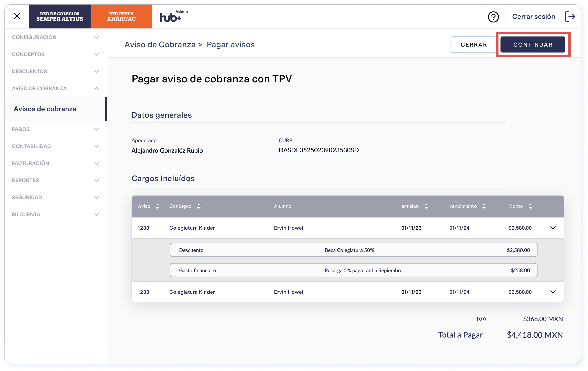Click the CERRAR button

point(473,45)
